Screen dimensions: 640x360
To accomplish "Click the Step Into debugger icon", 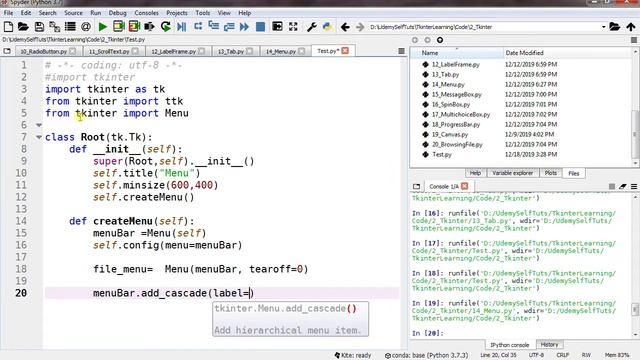I will (x=213, y=27).
